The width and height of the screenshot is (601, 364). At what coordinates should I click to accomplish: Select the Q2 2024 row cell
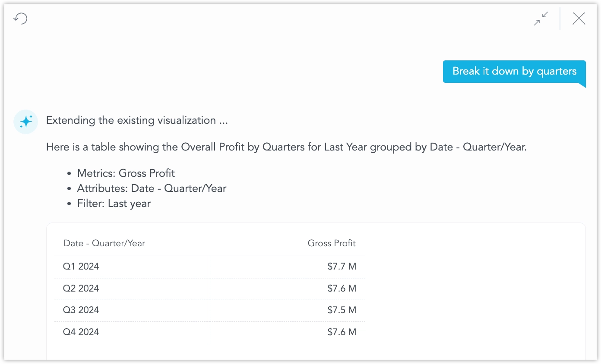(x=81, y=289)
